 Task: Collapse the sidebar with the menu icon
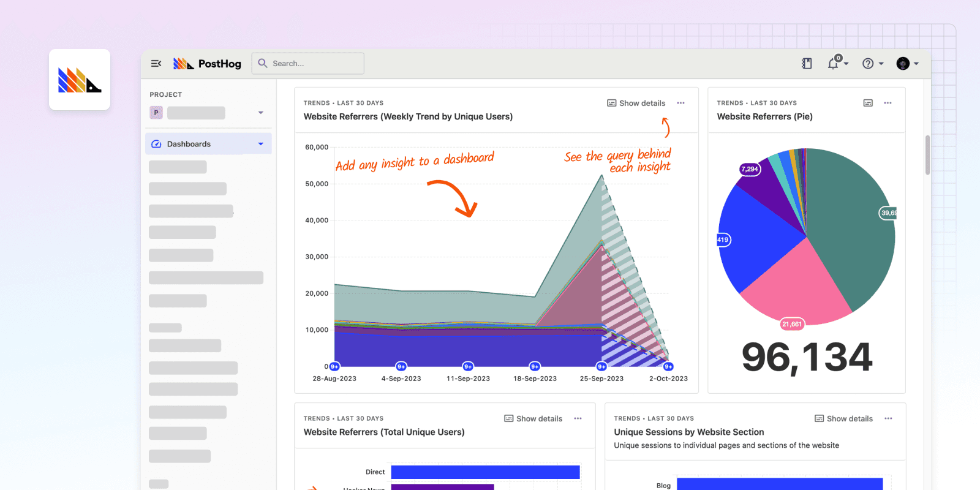[x=156, y=63]
